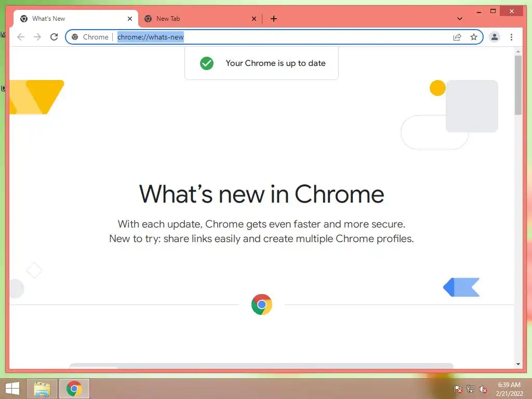532x399 pixels.
Task: Go back with the back arrow
Action: tap(21, 37)
